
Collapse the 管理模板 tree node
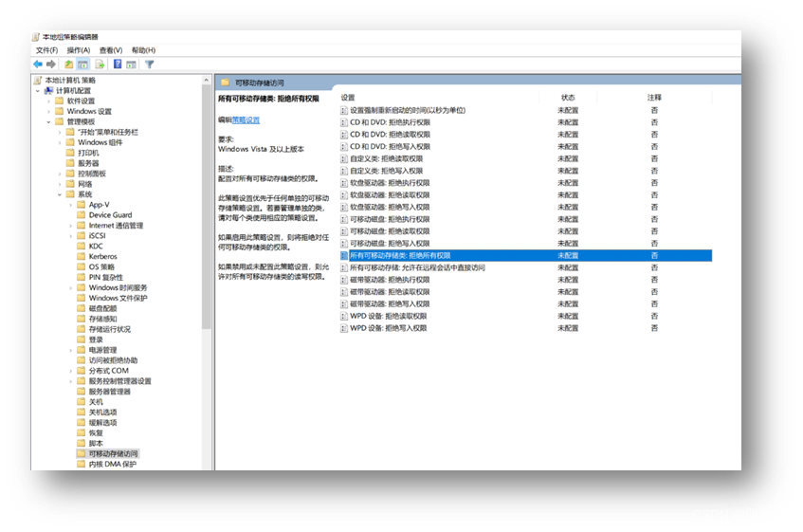(48, 122)
